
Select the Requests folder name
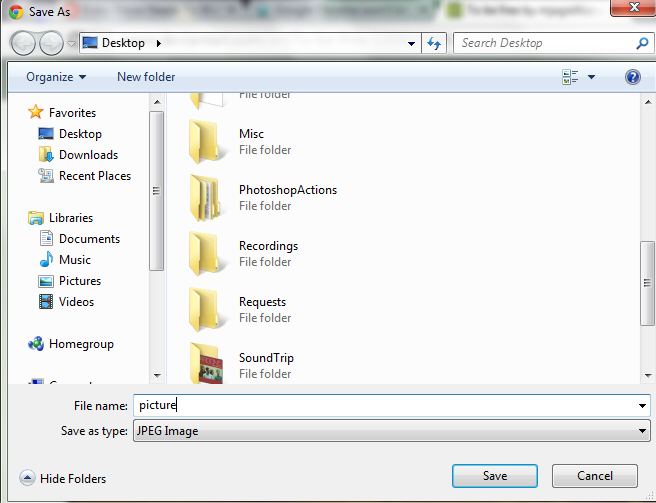[262, 302]
